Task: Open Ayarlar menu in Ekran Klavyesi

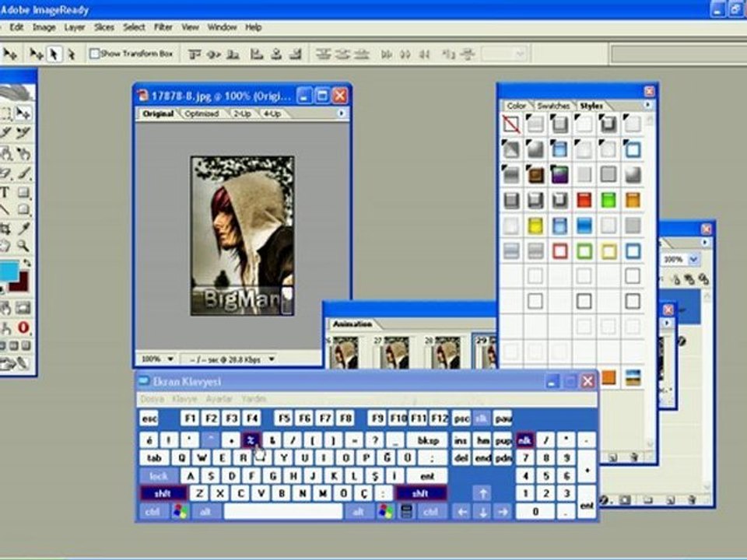Action: 219,399
